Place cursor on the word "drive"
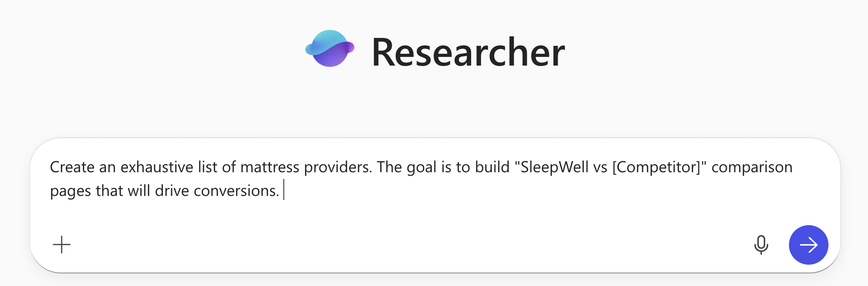868x286 pixels. 172,191
